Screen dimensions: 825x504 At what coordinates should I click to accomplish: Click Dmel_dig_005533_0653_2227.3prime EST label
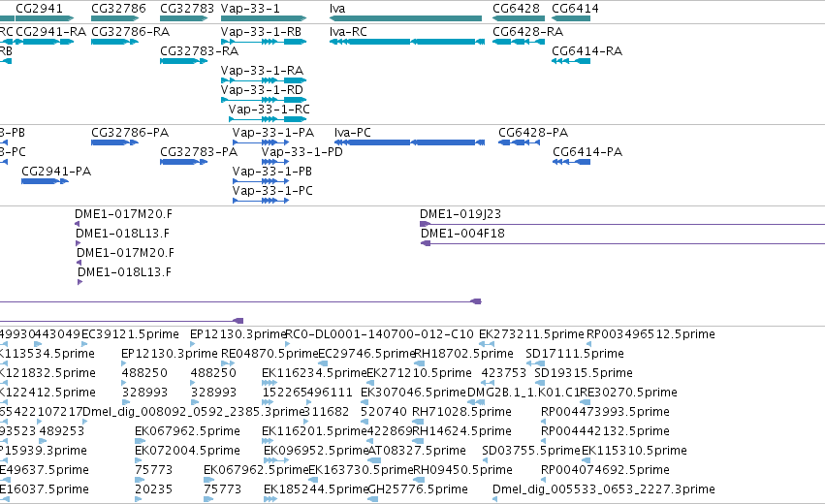[604, 489]
